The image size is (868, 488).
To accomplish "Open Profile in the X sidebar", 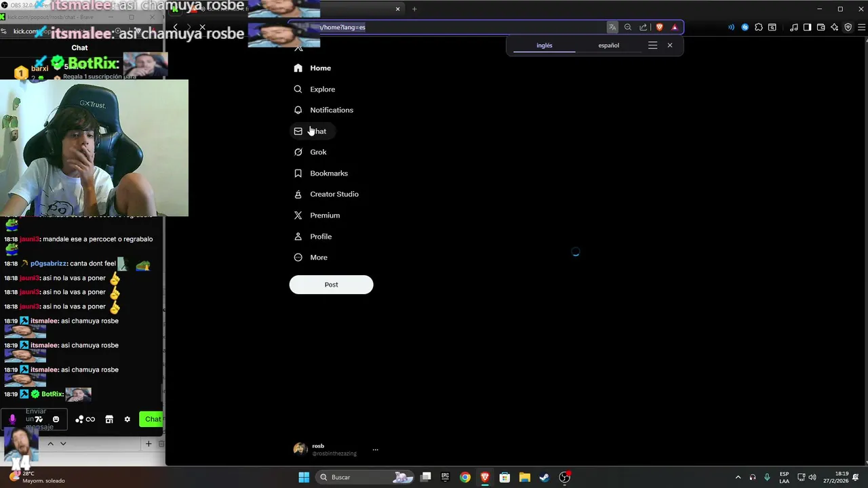I will (313, 236).
